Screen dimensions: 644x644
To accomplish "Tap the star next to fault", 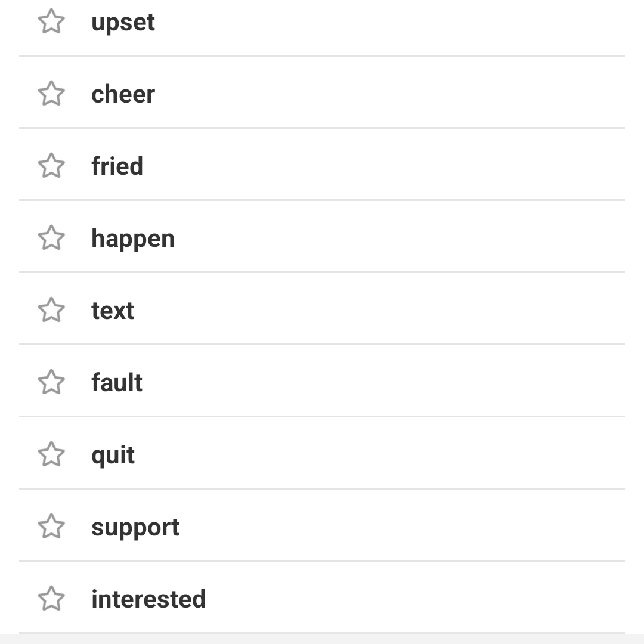I will tap(51, 382).
